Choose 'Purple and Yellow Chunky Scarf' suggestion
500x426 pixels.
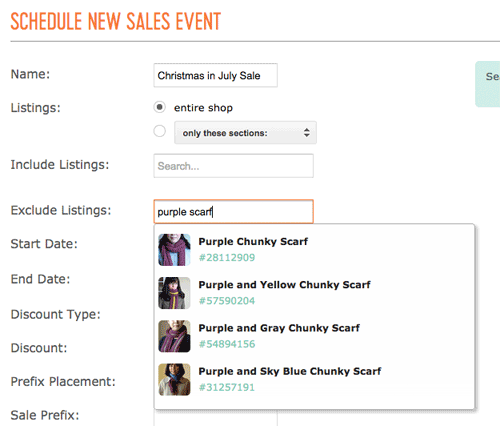coord(314,293)
